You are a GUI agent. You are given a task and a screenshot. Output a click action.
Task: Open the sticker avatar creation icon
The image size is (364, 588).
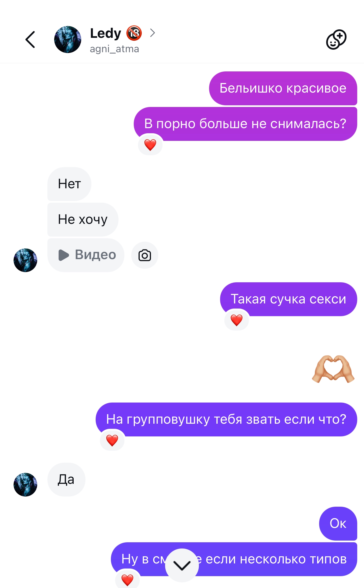coord(336,40)
